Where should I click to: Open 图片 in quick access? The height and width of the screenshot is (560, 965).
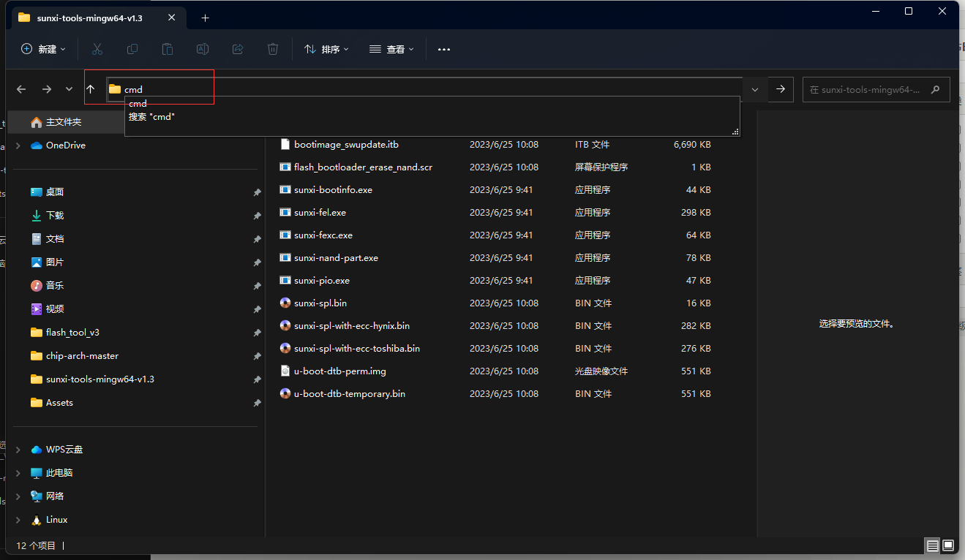click(x=55, y=262)
